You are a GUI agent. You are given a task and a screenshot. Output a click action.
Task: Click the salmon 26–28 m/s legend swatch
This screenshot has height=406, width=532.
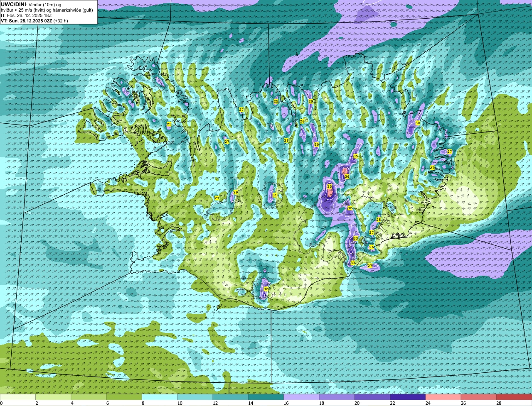coord(479,397)
